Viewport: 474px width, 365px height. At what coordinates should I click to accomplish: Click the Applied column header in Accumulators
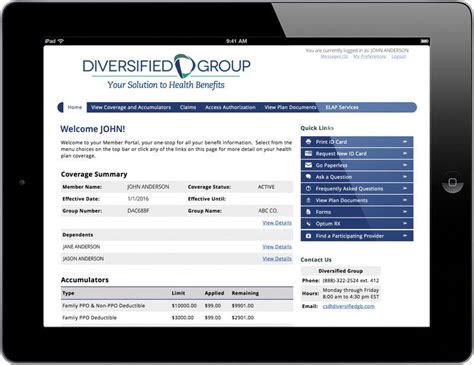click(214, 293)
